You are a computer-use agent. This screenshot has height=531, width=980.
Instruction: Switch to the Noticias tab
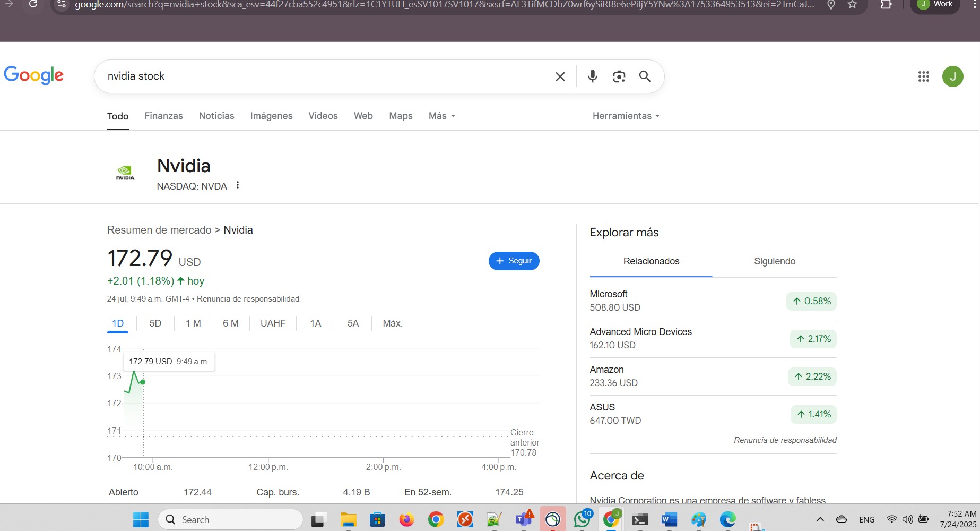(216, 116)
